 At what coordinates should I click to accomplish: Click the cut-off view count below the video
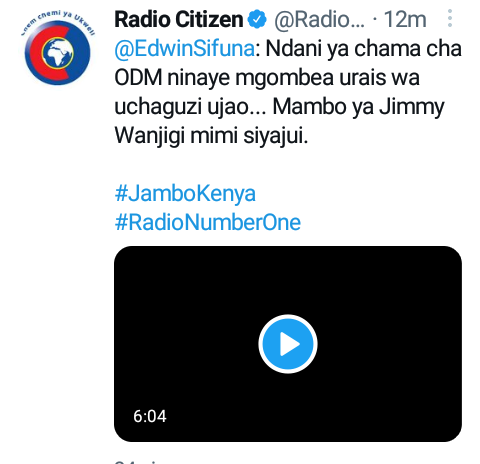137,461
